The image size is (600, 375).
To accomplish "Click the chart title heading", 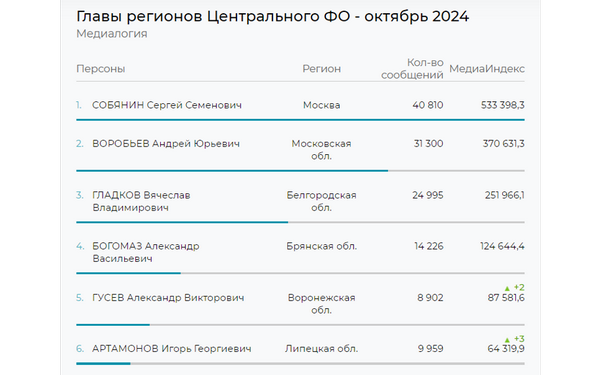I will point(272,16).
